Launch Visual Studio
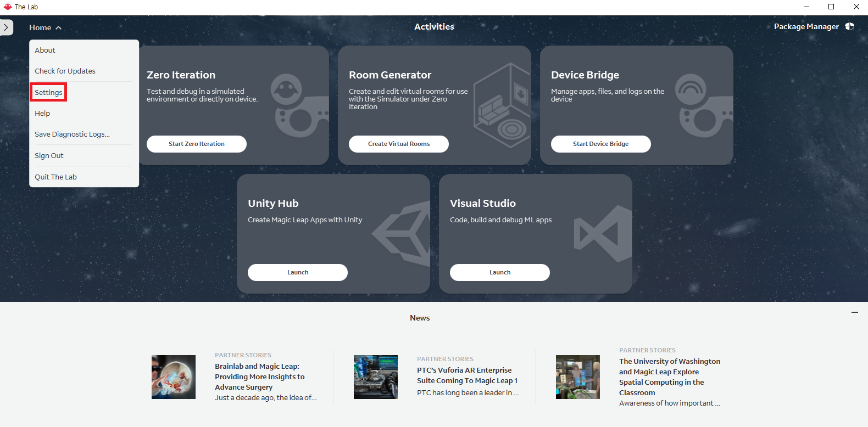 tap(500, 272)
